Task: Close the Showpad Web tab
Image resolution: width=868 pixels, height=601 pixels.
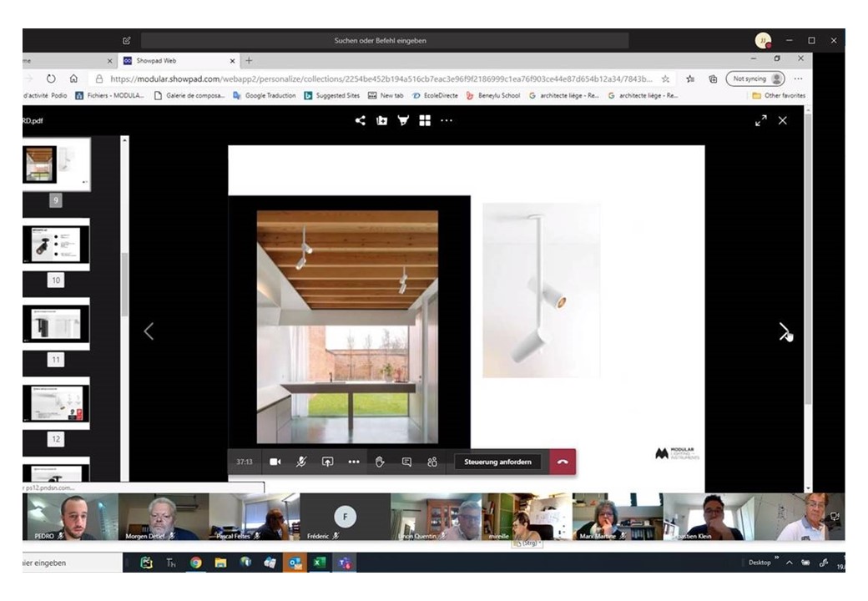Action: tap(233, 61)
